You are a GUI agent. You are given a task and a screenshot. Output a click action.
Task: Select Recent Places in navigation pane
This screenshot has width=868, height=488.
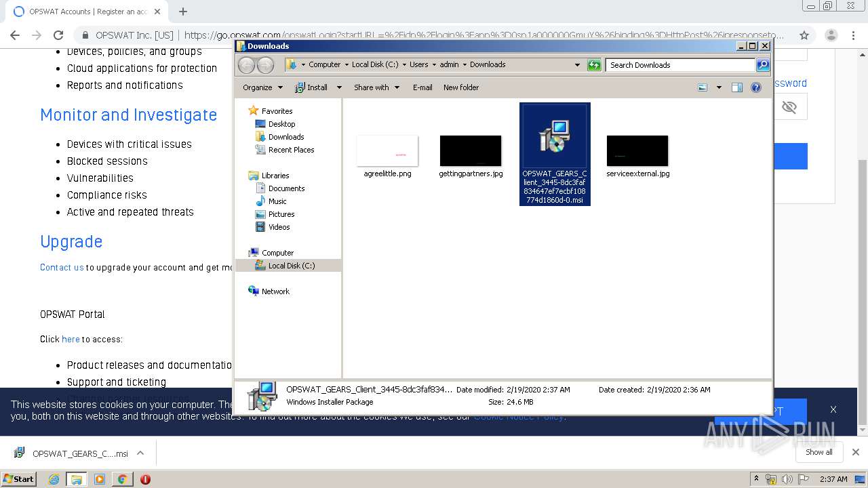coord(285,150)
